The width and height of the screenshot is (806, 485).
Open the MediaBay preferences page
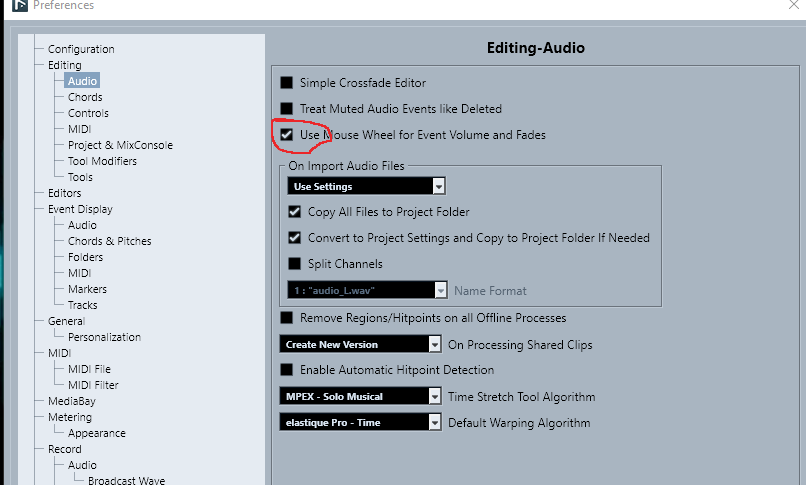tap(71, 401)
